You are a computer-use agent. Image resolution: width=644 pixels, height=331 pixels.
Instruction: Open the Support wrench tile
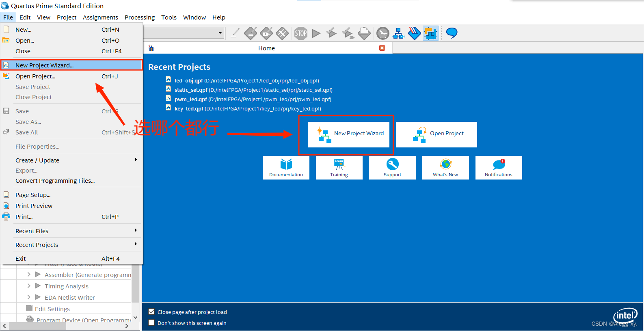(392, 168)
